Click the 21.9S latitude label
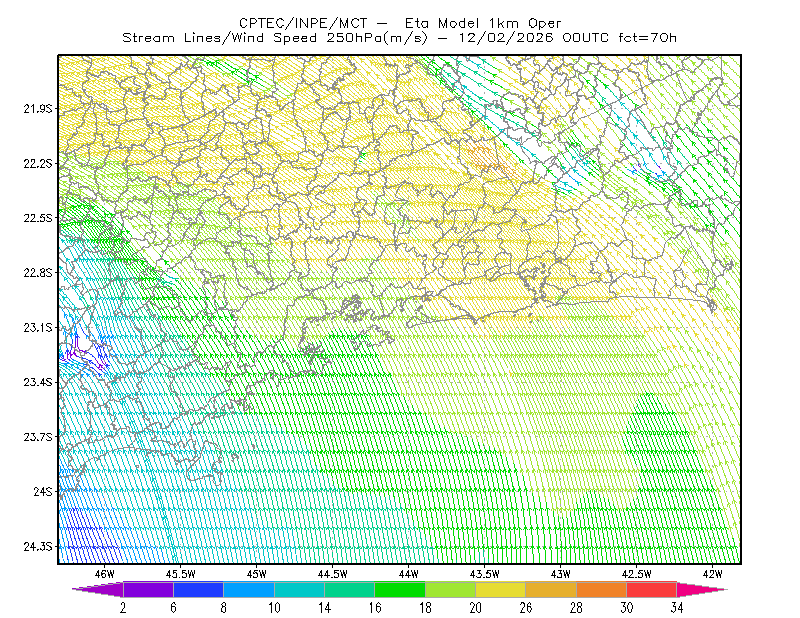This screenshot has height=618, width=800. 38,109
